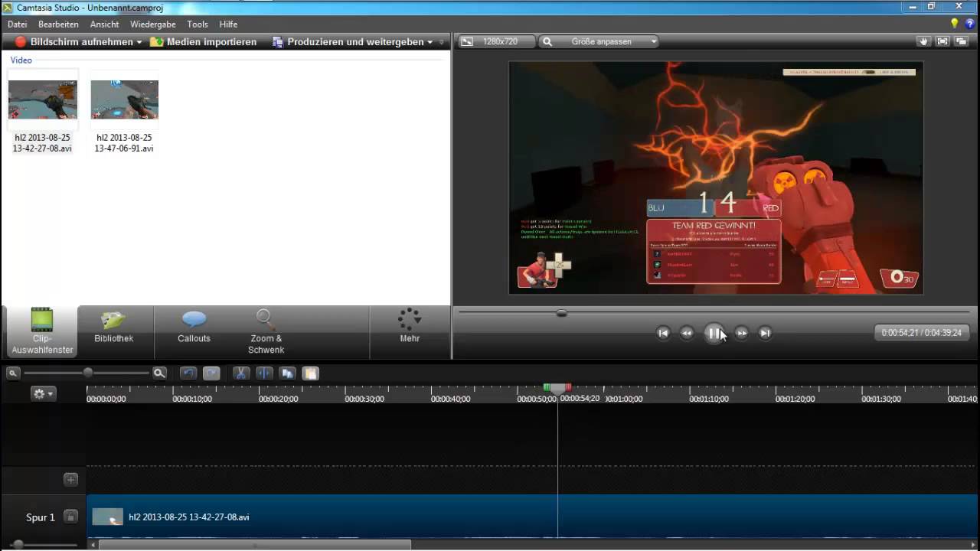980x551 pixels.
Task: Activate the hand pan mode icon
Action: coord(924,42)
